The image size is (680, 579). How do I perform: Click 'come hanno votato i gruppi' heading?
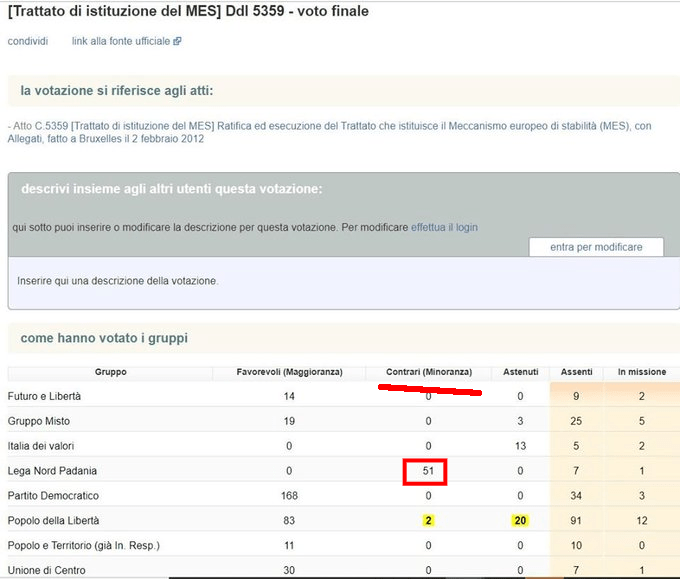[104, 338]
